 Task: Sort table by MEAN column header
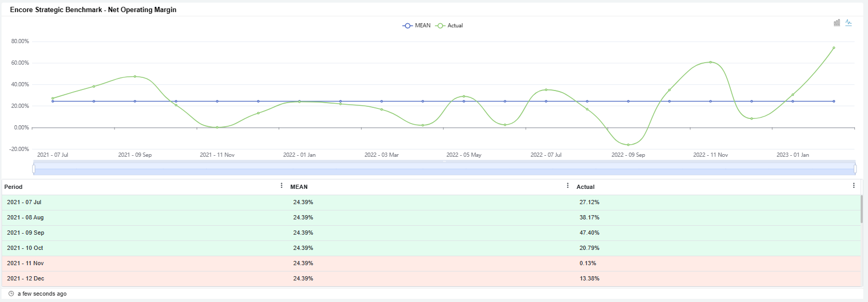click(x=299, y=187)
